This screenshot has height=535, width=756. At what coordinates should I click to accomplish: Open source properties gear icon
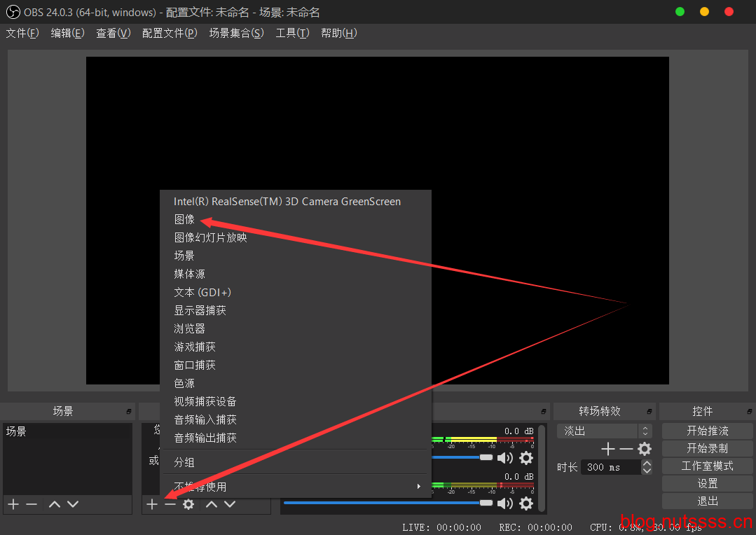coord(188,504)
